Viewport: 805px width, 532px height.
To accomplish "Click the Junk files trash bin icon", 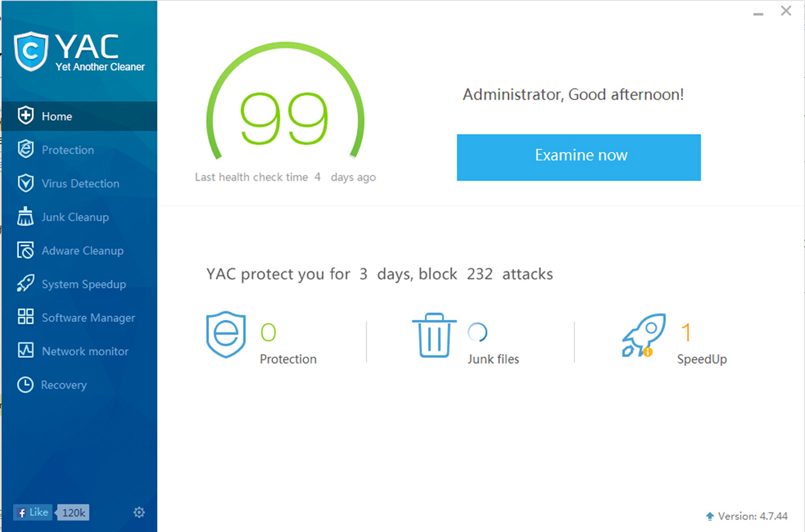I will point(434,335).
